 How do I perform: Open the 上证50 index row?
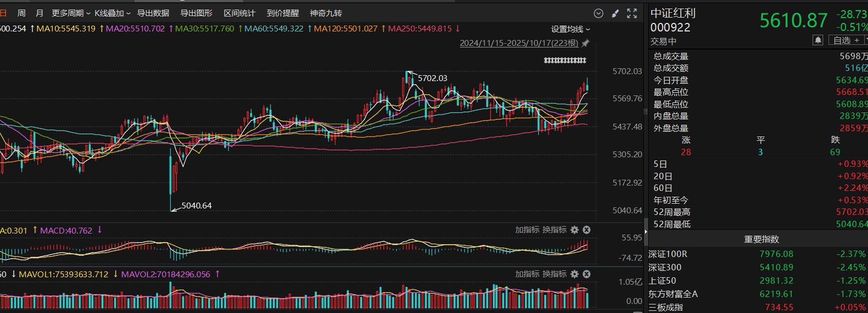click(x=758, y=281)
